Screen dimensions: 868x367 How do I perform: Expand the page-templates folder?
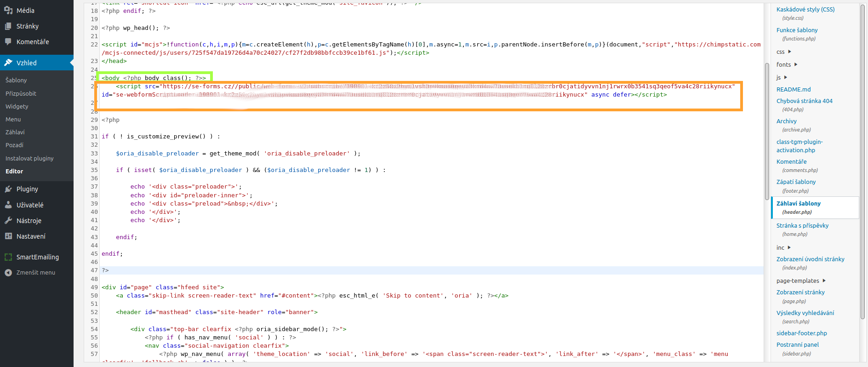(801, 281)
